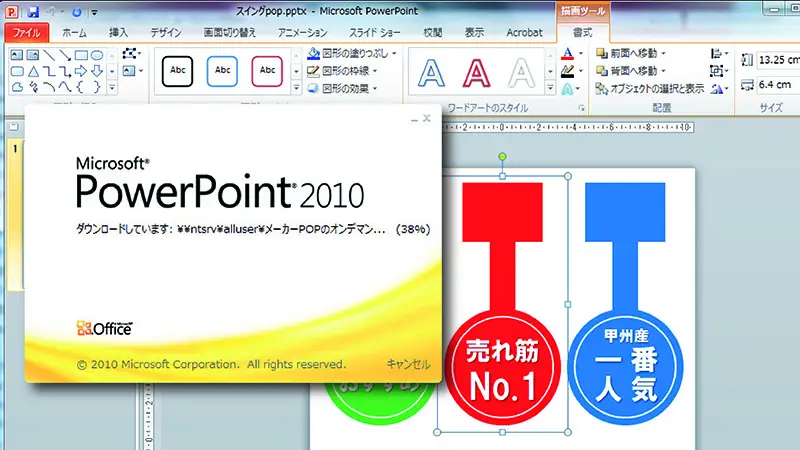Select the Right Arrow shape

(81, 71)
